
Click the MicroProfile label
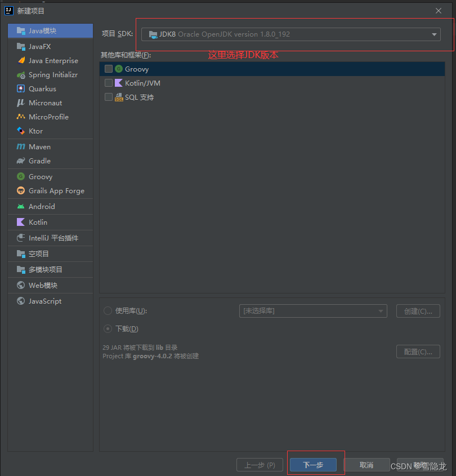click(48, 117)
